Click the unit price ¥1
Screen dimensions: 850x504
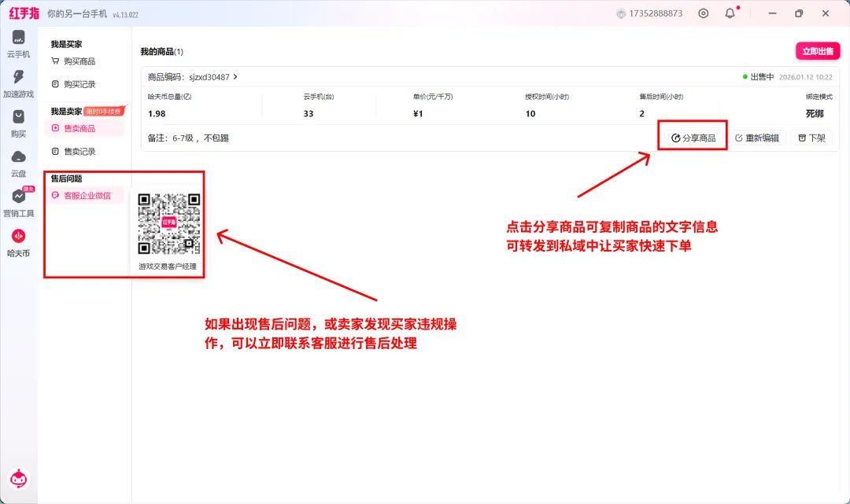point(418,114)
